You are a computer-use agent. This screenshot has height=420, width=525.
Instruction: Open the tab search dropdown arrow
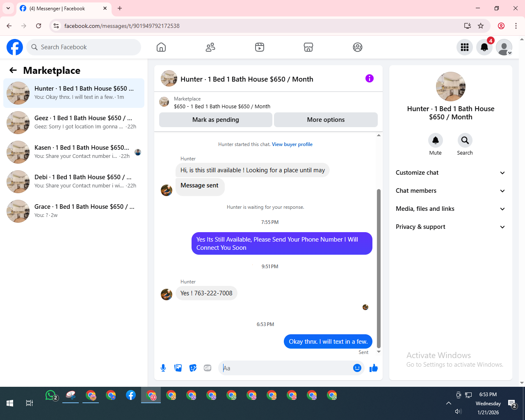click(8, 8)
